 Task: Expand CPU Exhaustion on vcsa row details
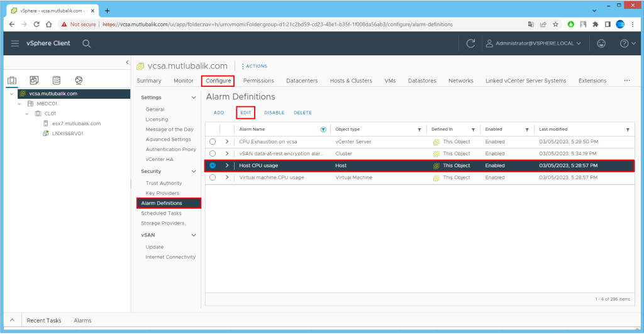[226, 142]
